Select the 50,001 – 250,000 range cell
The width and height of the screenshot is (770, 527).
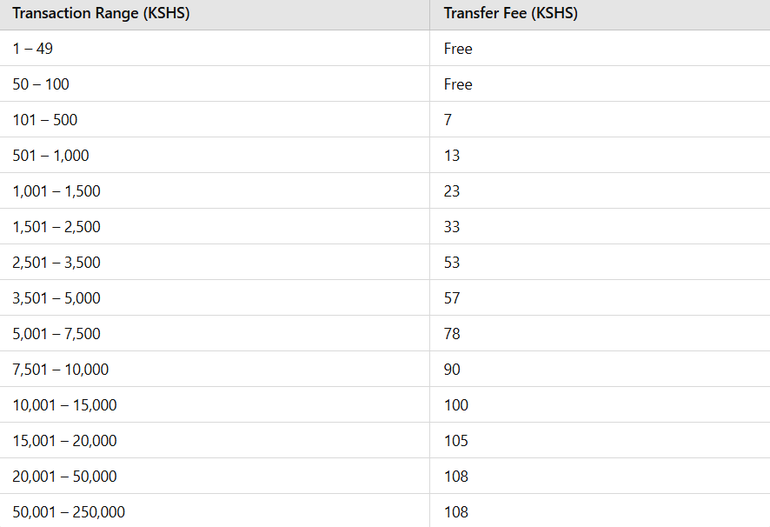coord(68,512)
